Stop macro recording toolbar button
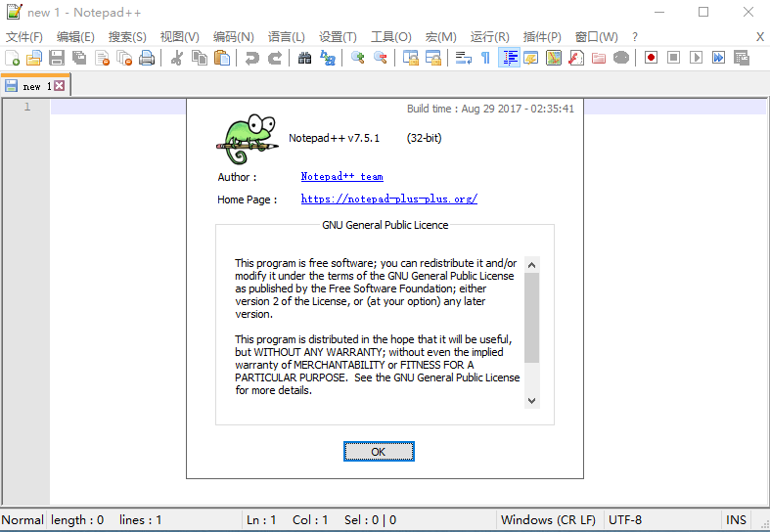The image size is (770, 532). [x=674, y=58]
